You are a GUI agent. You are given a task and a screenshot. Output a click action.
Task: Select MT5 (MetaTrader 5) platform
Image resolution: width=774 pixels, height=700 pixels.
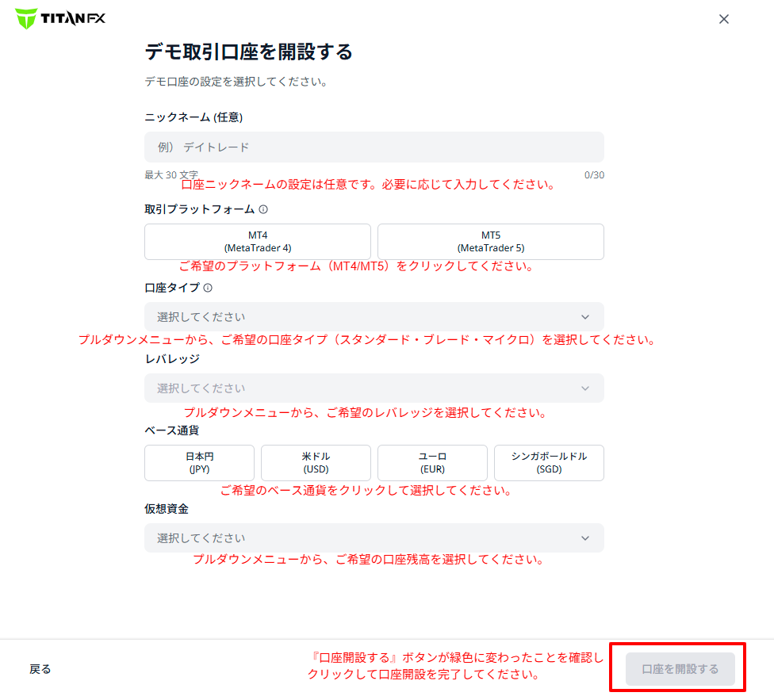pos(491,242)
